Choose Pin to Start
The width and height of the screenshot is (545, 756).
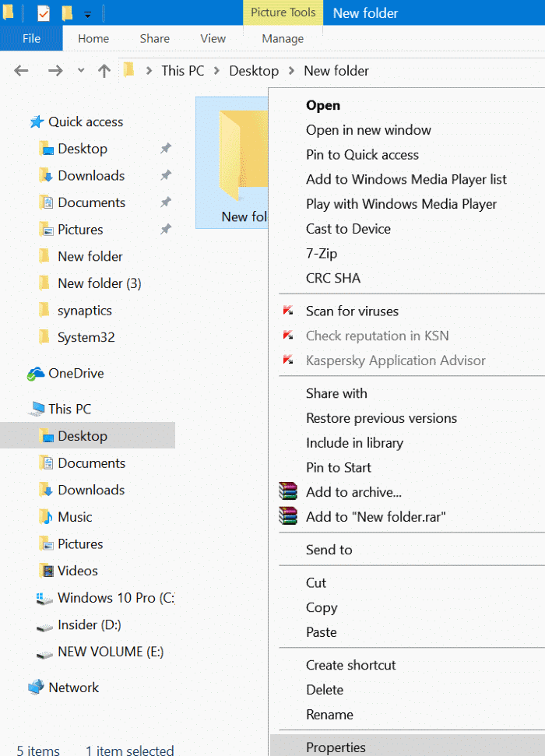(x=339, y=467)
